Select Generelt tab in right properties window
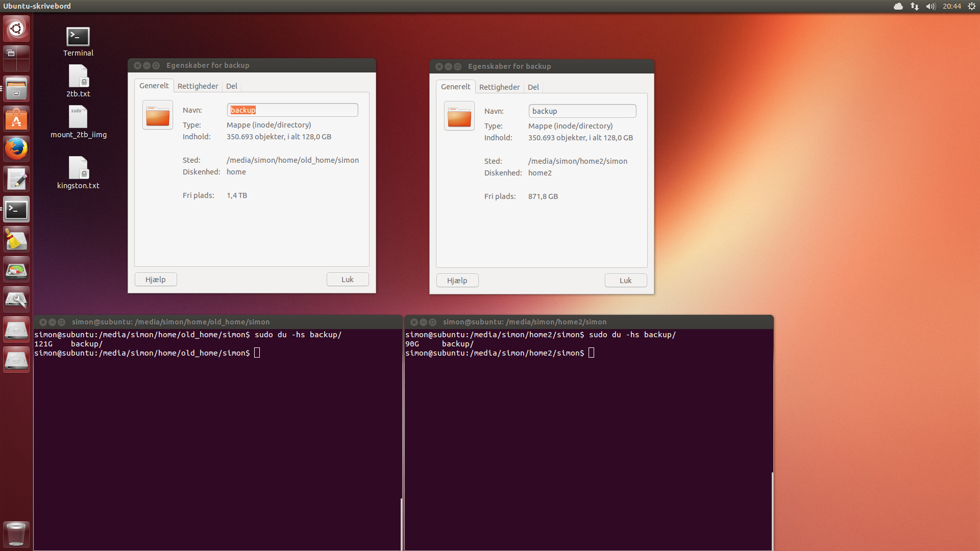The image size is (980, 551). click(x=456, y=87)
